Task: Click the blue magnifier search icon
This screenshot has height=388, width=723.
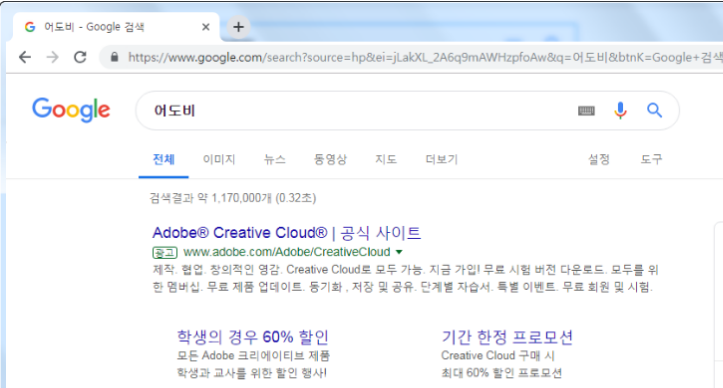Action: (x=654, y=110)
